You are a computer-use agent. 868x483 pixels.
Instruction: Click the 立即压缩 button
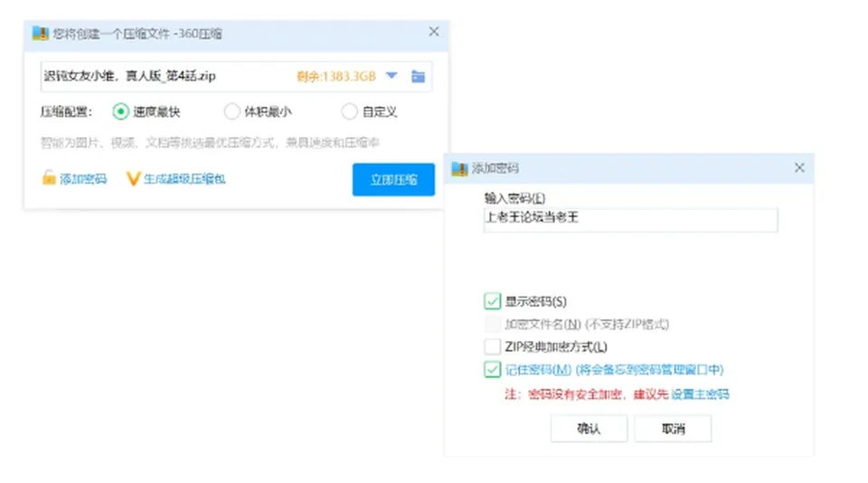point(393,179)
